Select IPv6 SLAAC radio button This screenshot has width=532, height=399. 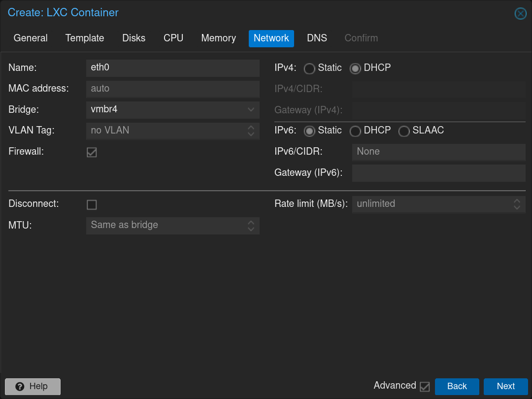(404, 131)
